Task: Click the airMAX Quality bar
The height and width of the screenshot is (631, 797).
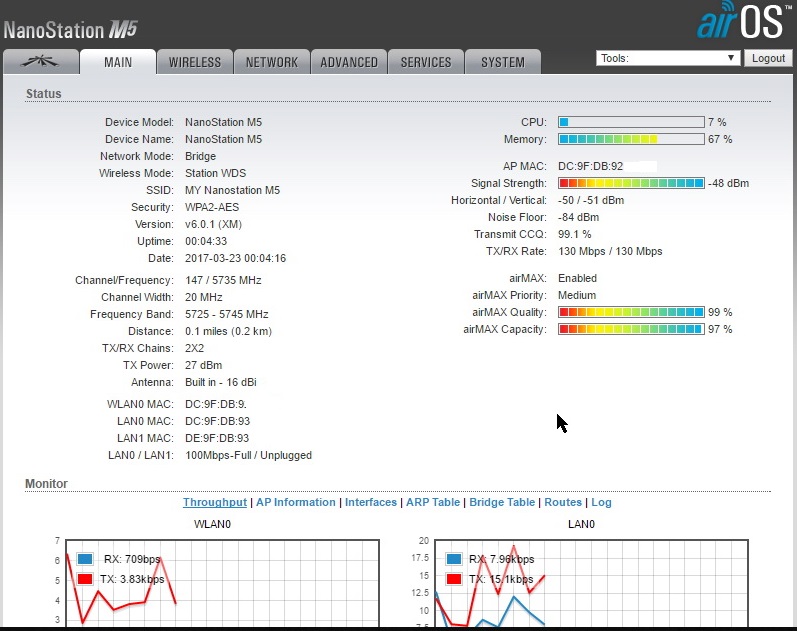Action: pos(631,312)
